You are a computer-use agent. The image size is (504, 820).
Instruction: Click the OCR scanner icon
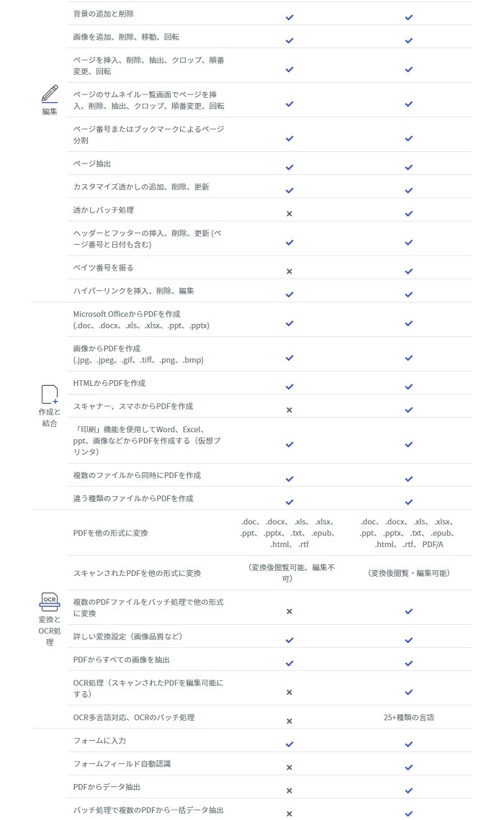click(x=50, y=602)
